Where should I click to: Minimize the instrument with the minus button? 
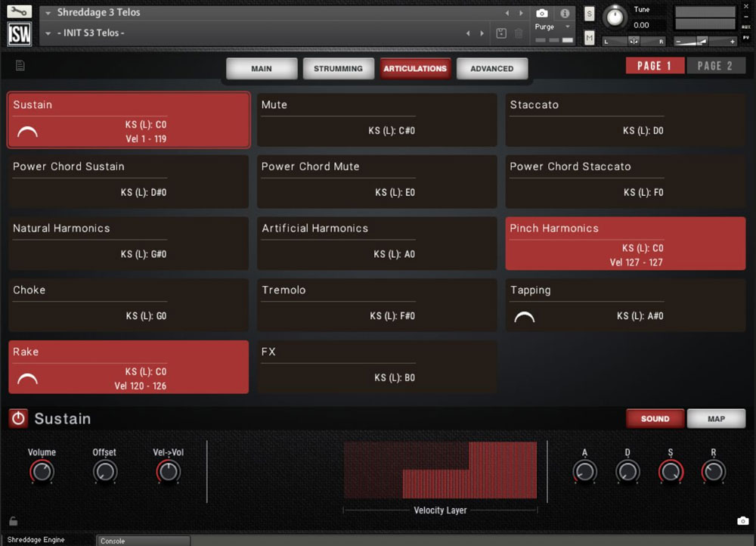[746, 17]
